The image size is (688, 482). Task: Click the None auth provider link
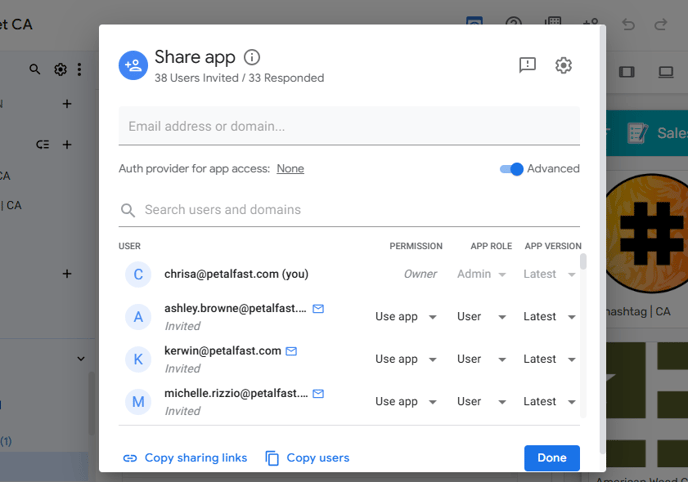click(290, 169)
